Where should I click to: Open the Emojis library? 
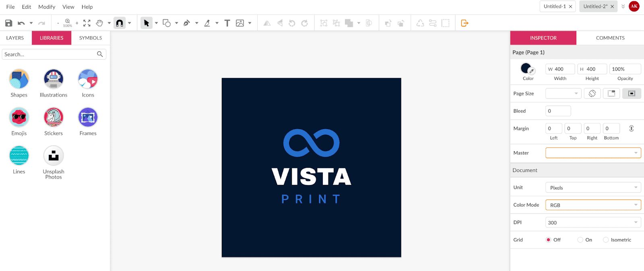[x=19, y=121]
